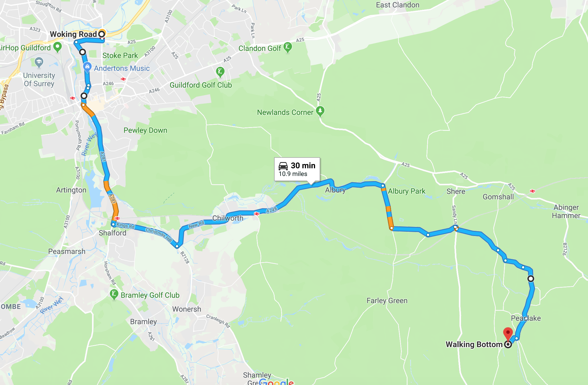Select the Pewley Down label

click(145, 130)
